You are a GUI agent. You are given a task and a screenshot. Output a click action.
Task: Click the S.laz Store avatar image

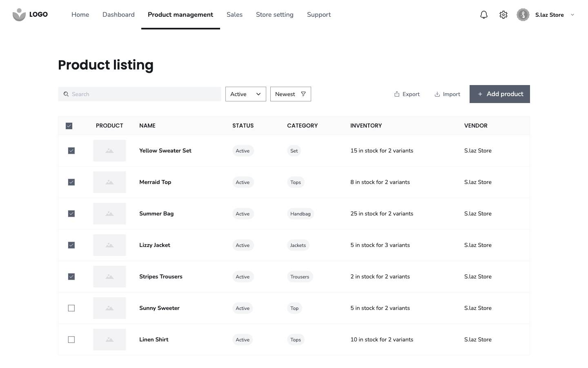pyautogui.click(x=523, y=15)
